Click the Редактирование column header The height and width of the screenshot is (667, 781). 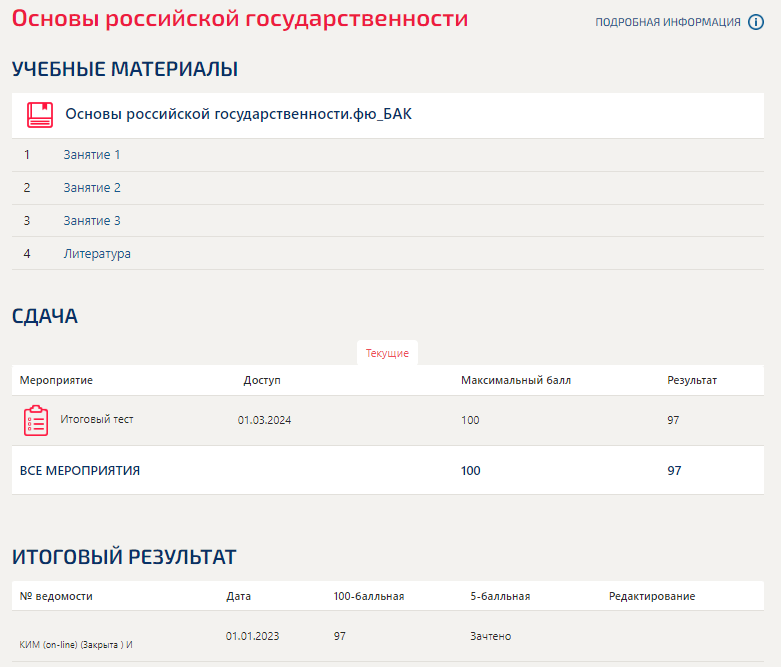pos(652,596)
